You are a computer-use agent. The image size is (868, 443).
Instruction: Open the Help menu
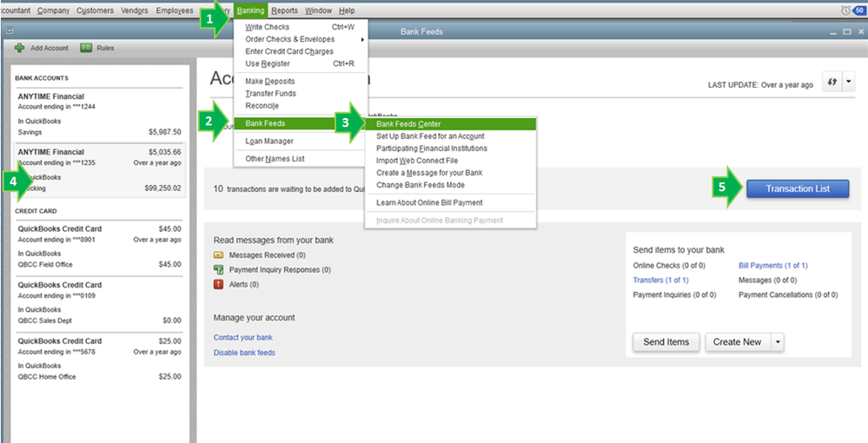[347, 10]
